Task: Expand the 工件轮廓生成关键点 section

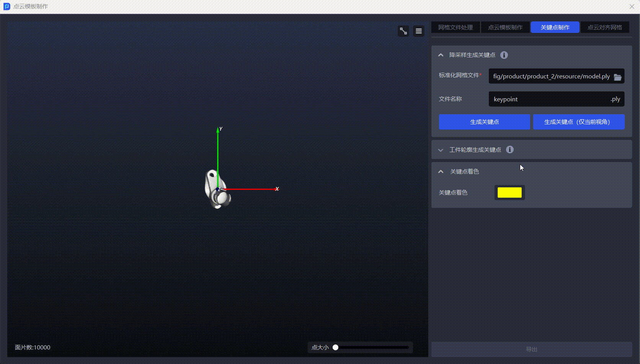Action: (441, 150)
